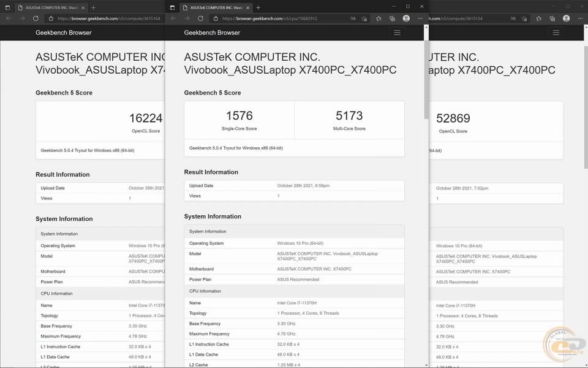Image resolution: width=588 pixels, height=368 pixels.
Task: Open the profile avatar in the middle window
Action: (x=406, y=18)
